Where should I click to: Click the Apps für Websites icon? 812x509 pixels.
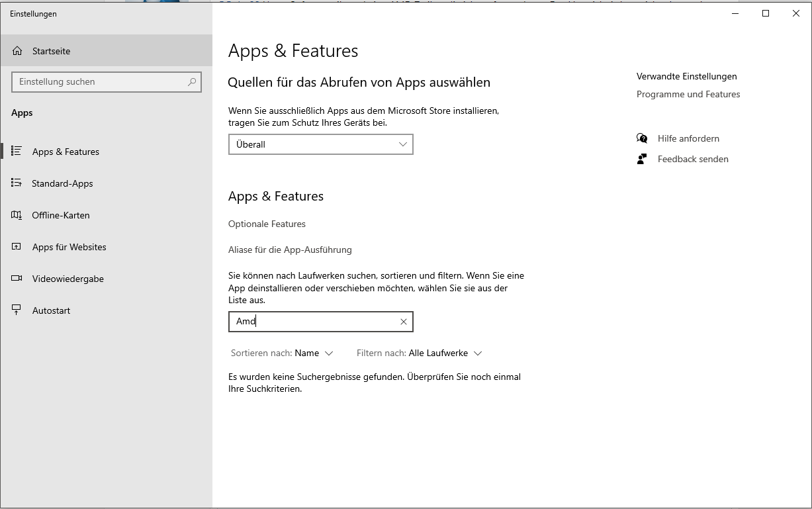click(x=17, y=247)
